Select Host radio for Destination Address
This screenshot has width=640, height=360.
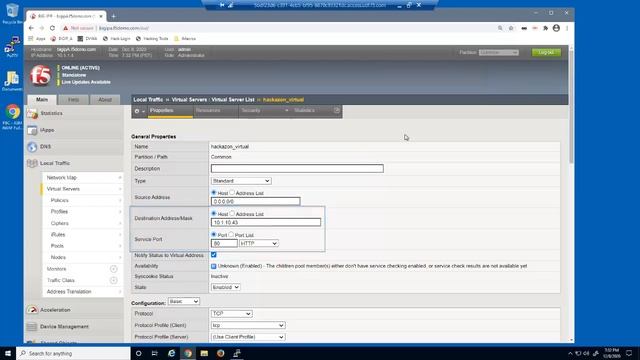point(213,213)
